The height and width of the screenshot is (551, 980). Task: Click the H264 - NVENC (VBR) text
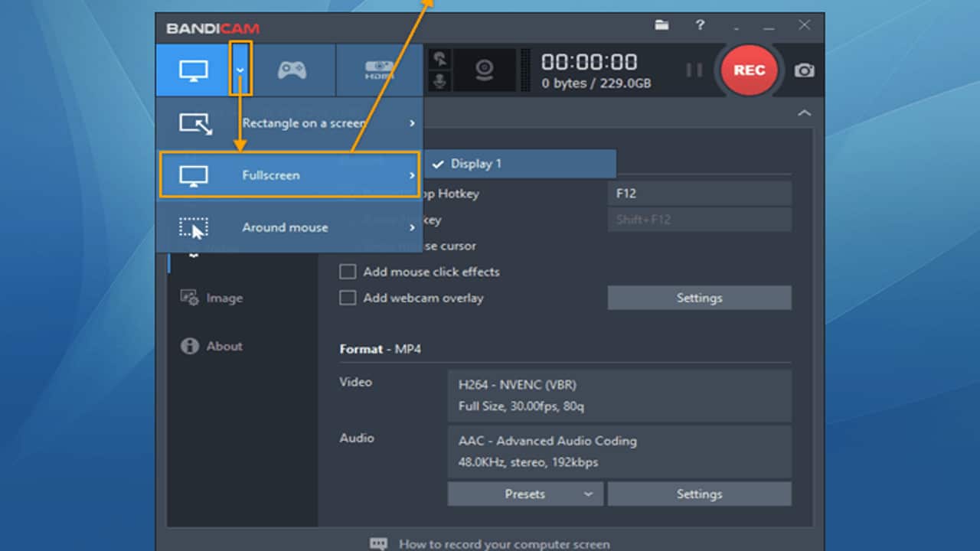[518, 385]
